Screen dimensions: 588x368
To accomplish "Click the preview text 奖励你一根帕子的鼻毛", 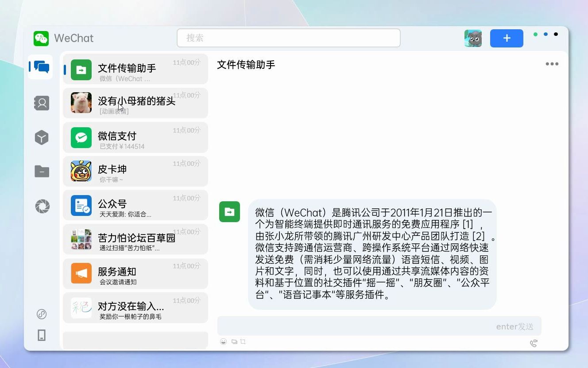I will [x=130, y=317].
